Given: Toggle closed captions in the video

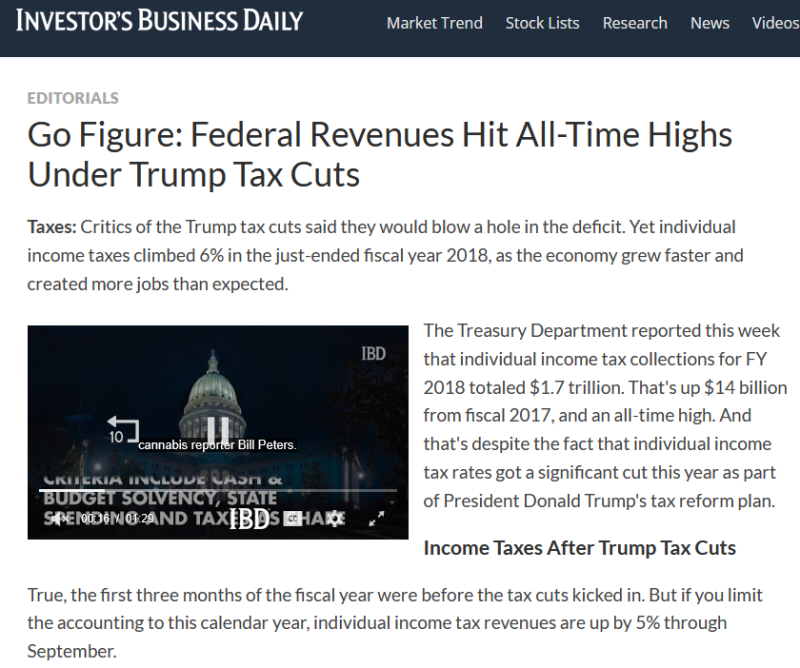Looking at the screenshot, I should pos(292,518).
